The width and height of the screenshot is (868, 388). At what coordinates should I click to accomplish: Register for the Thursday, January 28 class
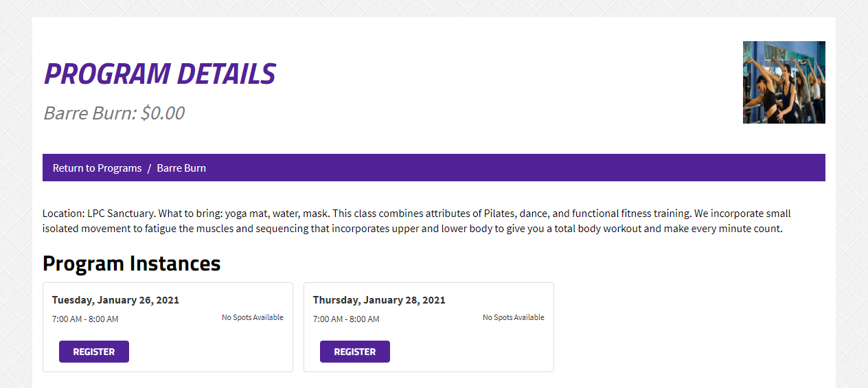click(x=355, y=352)
